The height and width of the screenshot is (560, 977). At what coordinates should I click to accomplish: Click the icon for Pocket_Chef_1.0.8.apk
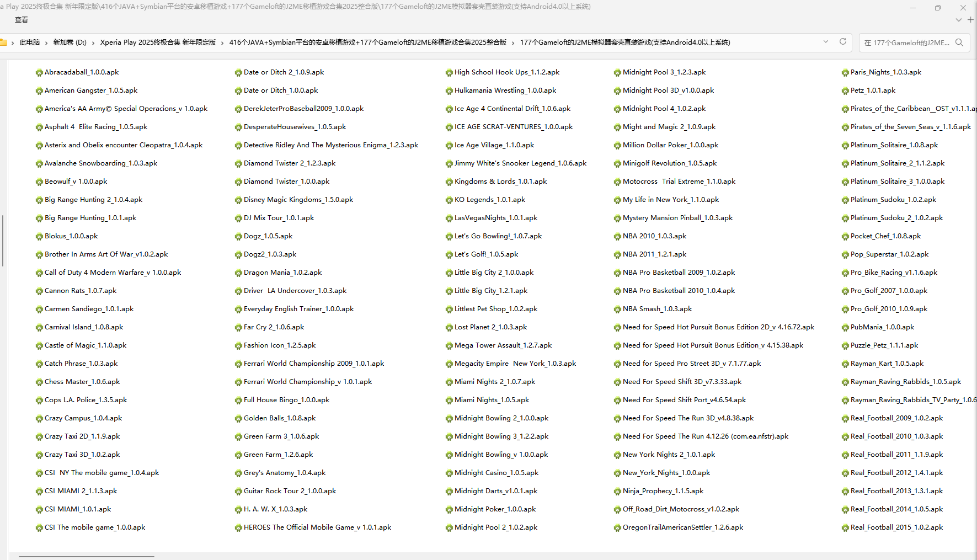point(845,237)
